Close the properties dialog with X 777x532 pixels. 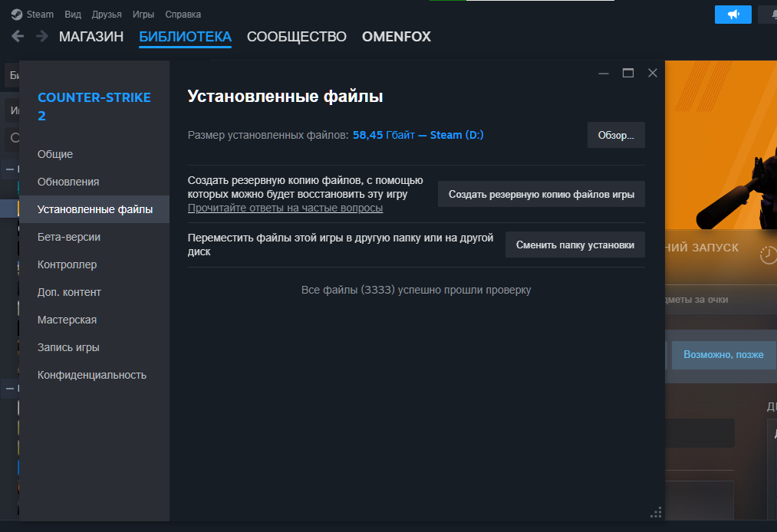pos(653,74)
